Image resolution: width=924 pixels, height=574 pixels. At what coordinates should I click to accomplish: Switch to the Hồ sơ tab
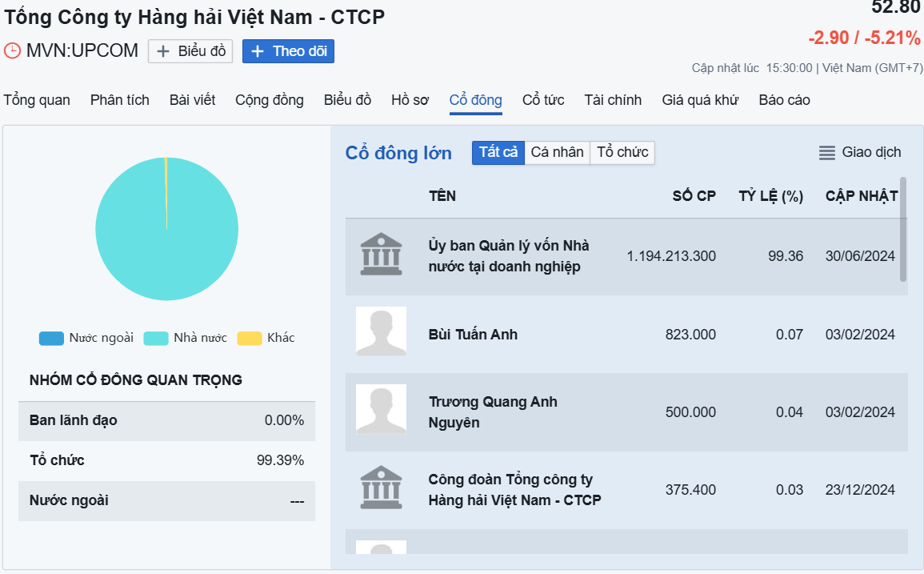(x=410, y=100)
